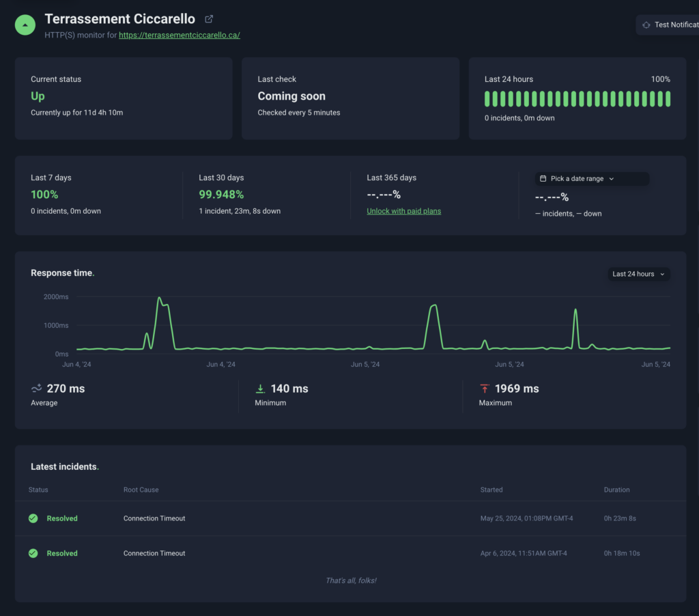Click the calendar icon in date range picker
Viewport: 699px width, 616px height.
[543, 179]
